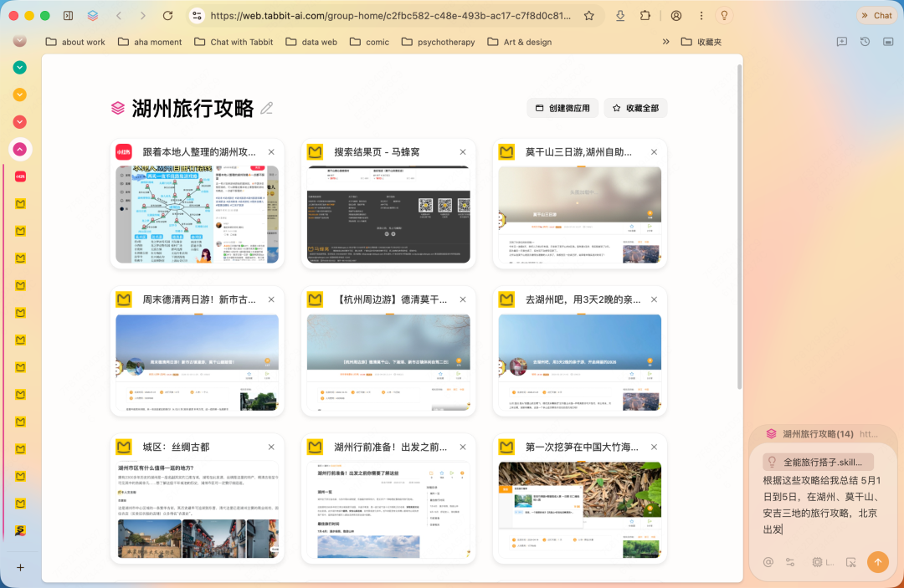
Task: Click the screenshot capture scissors icon
Action: click(x=851, y=562)
